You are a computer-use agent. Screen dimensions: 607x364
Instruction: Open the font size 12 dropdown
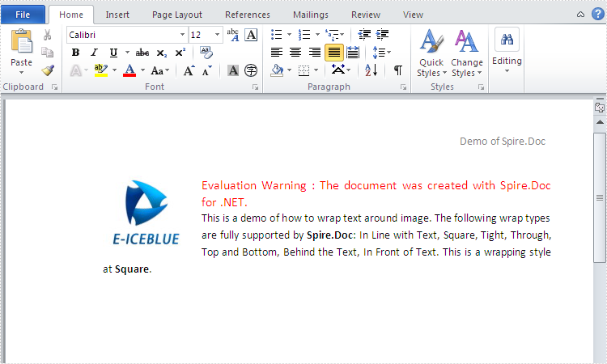click(x=217, y=35)
